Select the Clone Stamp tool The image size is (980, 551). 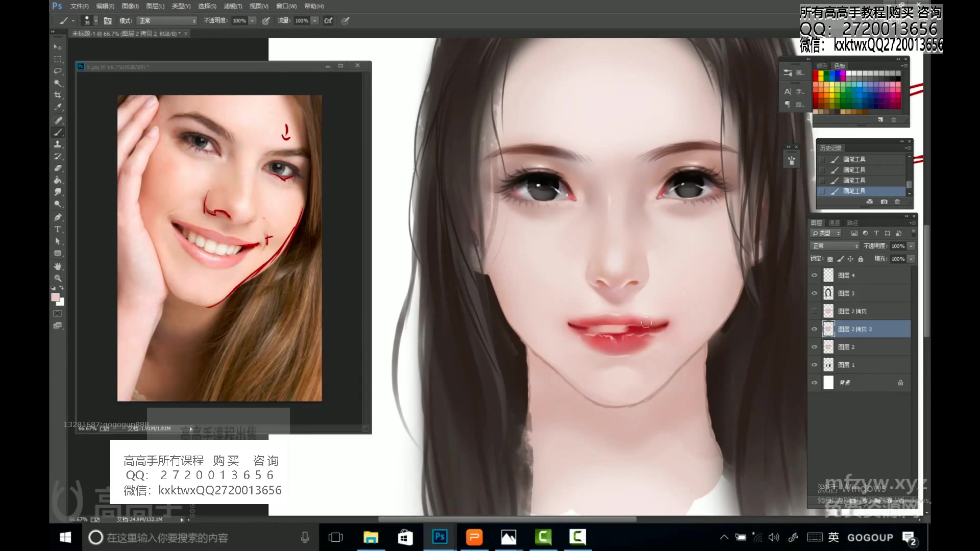[58, 144]
